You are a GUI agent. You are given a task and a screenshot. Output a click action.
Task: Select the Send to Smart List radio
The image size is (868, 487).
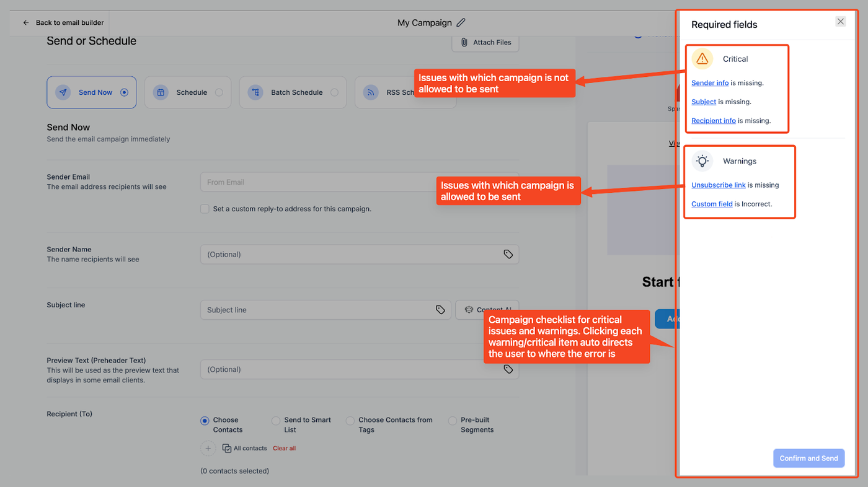pos(276,421)
